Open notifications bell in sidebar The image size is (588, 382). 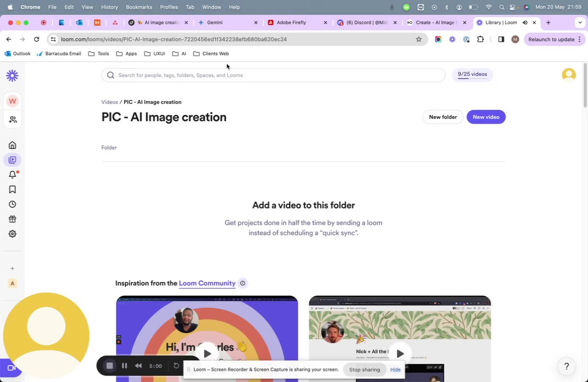pyautogui.click(x=12, y=175)
